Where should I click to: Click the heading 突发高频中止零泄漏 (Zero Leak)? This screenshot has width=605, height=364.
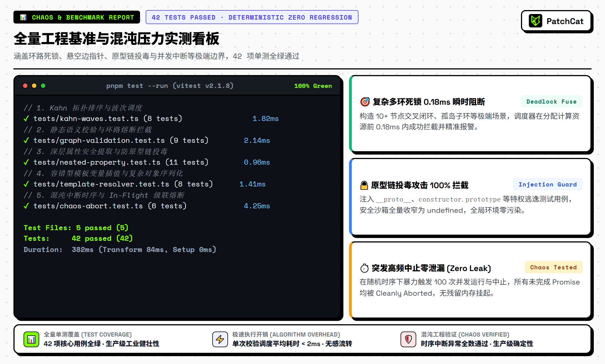tap(431, 268)
